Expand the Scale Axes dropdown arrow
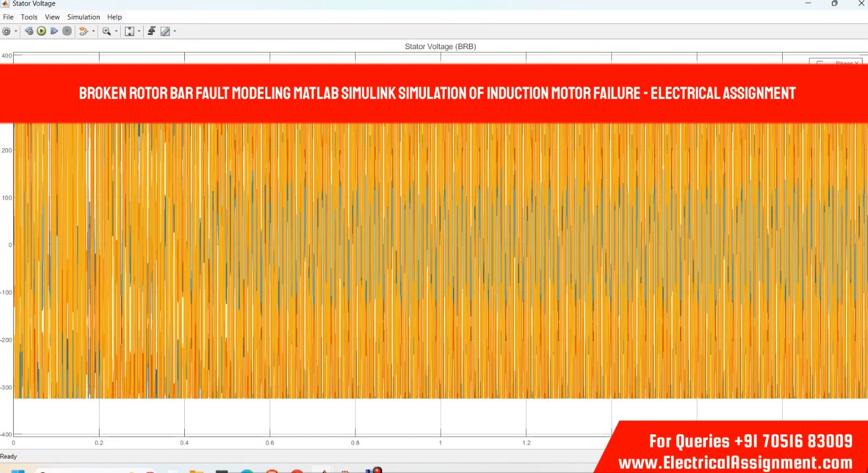 pyautogui.click(x=139, y=31)
